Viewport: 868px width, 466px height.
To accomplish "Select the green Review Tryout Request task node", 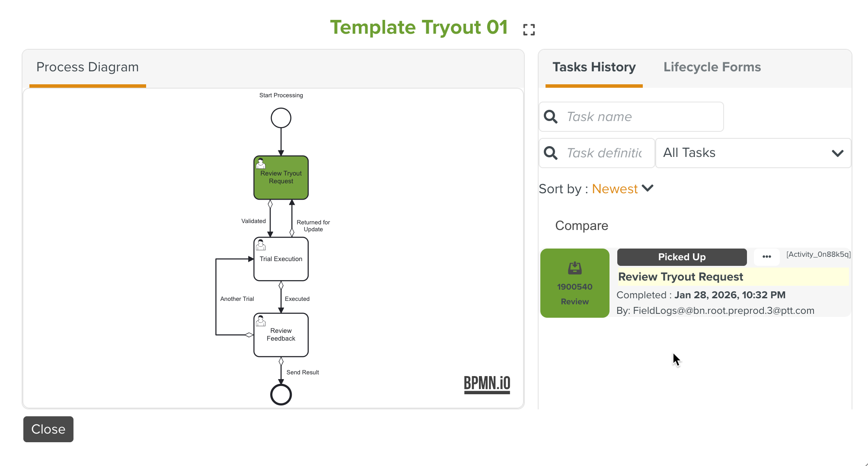I will tap(281, 178).
